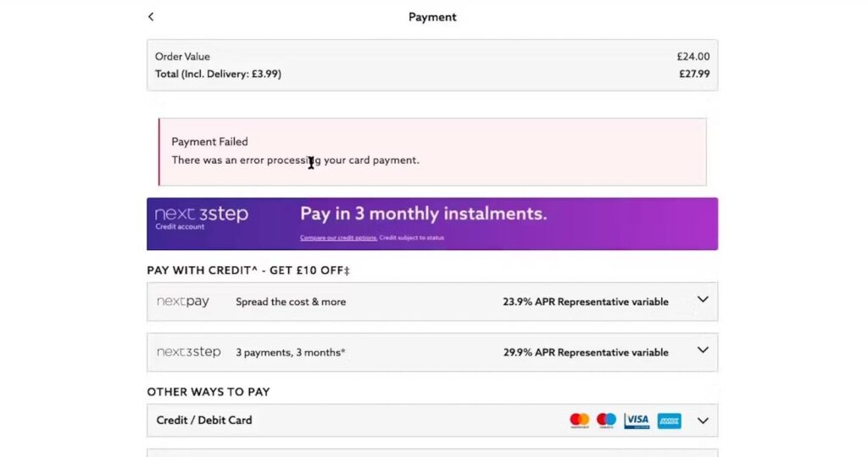The width and height of the screenshot is (868, 457).
Task: Click the nextpay logo in credit options
Action: coord(183,302)
